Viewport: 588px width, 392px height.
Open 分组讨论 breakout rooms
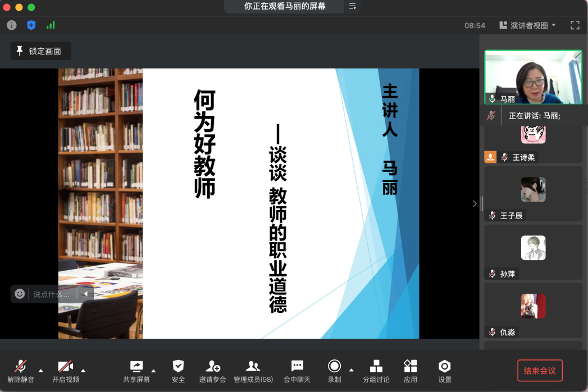(376, 371)
